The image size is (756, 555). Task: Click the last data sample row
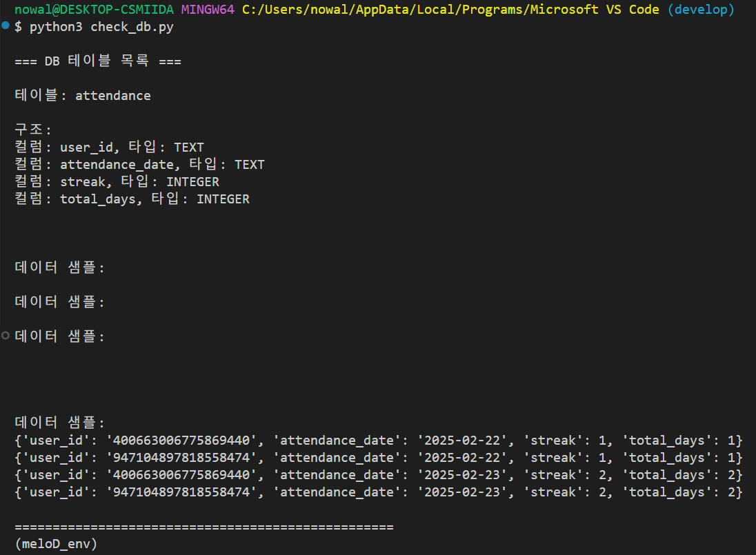(378, 492)
